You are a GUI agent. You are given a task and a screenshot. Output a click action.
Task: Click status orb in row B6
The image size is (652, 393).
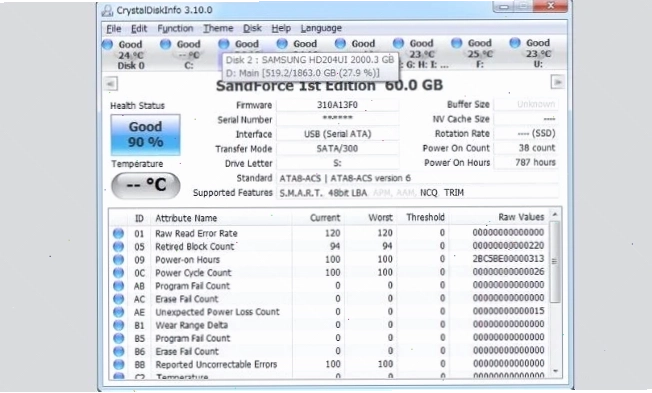119,351
